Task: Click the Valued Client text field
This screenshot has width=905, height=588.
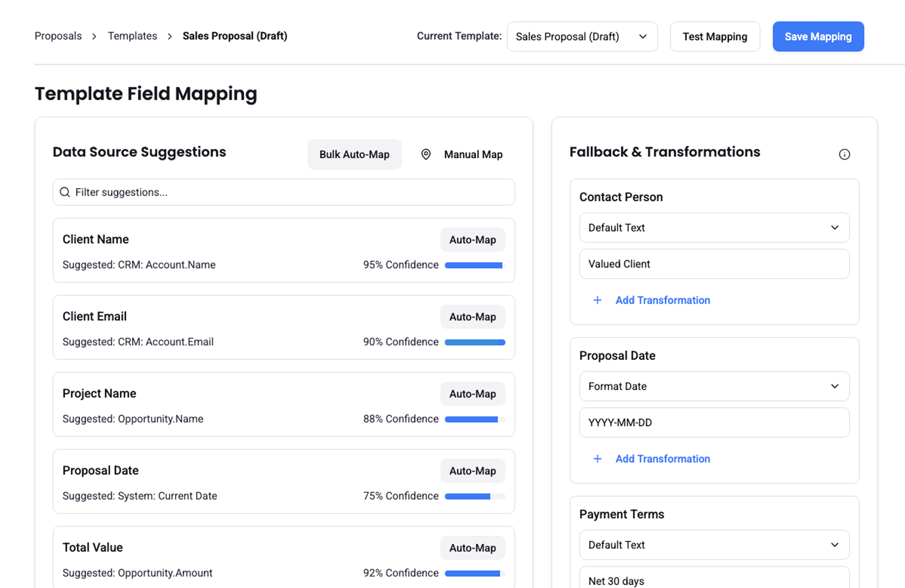Action: coord(714,264)
